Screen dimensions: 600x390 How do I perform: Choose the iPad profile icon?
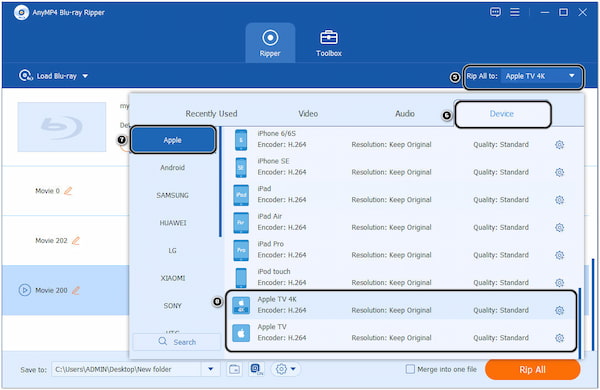tap(241, 195)
